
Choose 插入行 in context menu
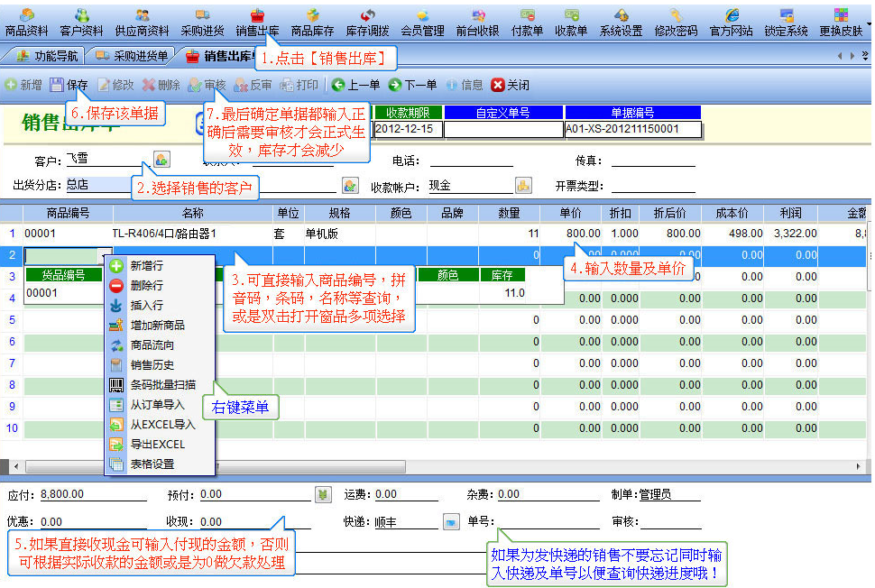160,305
